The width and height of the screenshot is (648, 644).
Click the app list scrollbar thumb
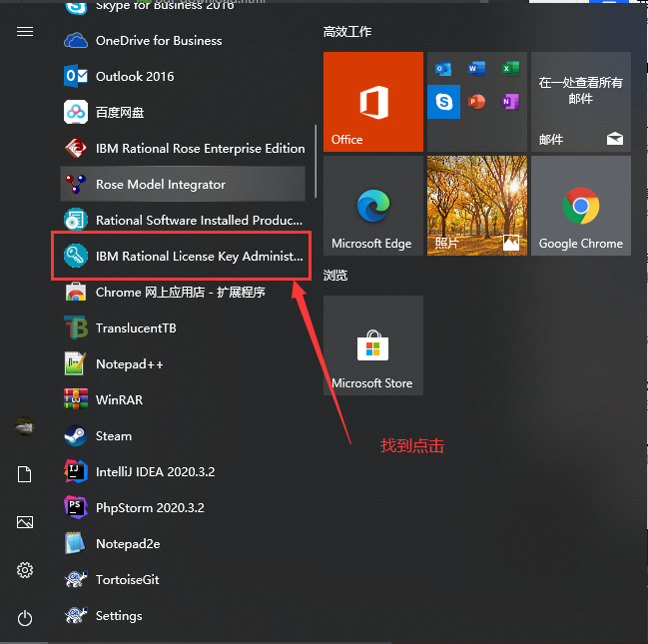click(x=316, y=161)
